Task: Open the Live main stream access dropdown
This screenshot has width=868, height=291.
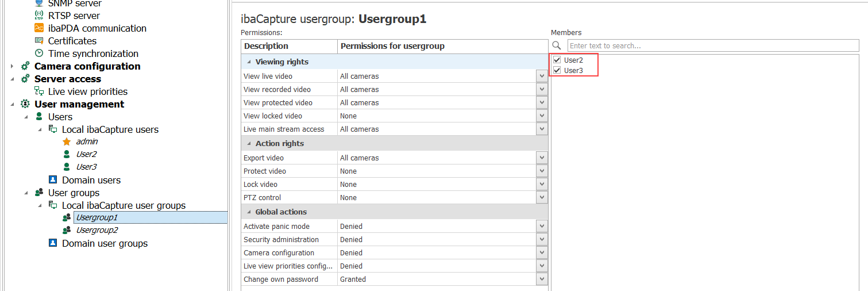Action: pos(542,129)
